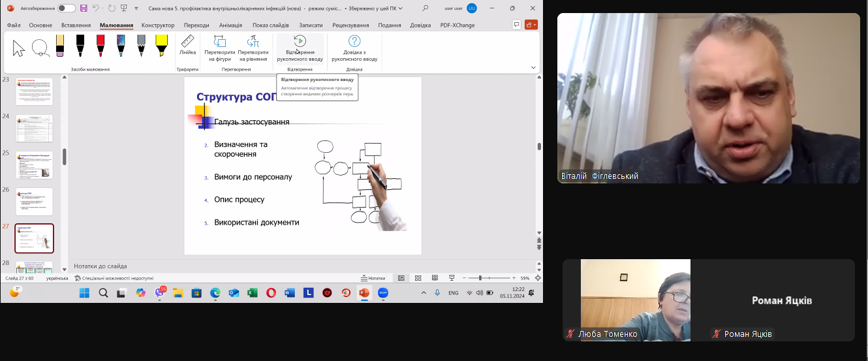
Task: Select the red pen
Action: pos(101,46)
